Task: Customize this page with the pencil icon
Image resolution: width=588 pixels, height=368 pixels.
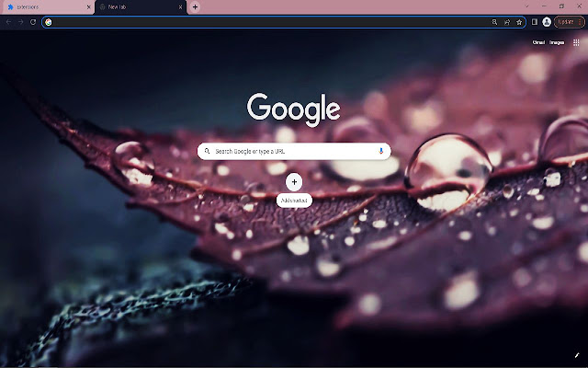Action: click(x=577, y=355)
